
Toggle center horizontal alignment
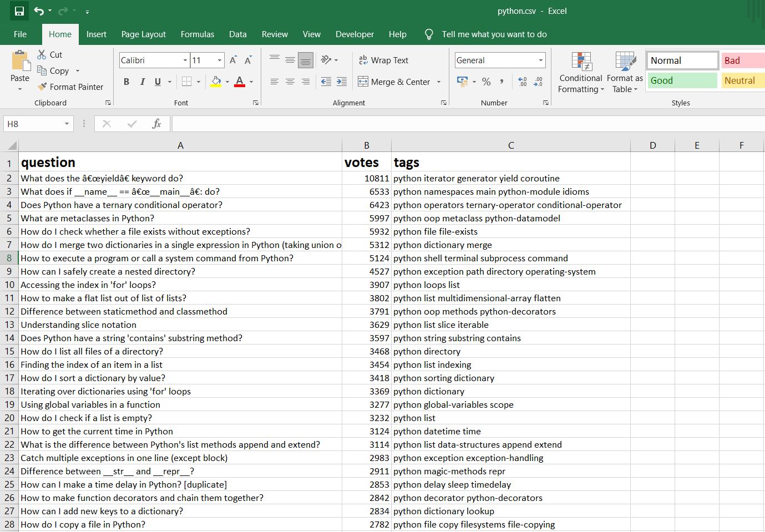point(290,82)
